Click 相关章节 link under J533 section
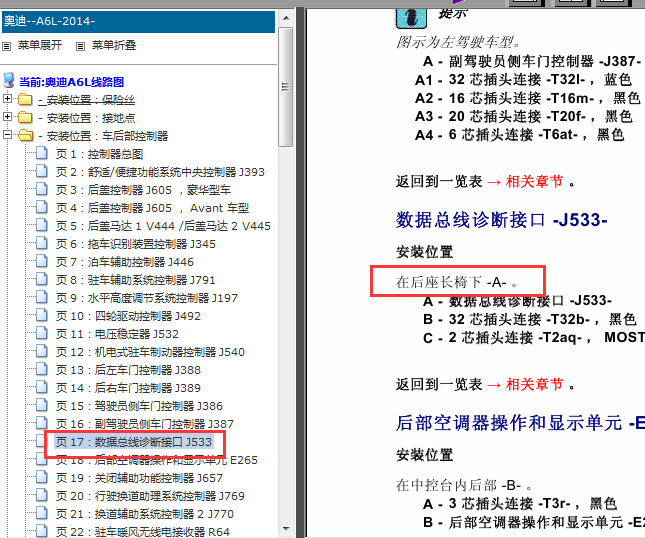This screenshot has height=538, width=645. click(x=534, y=385)
